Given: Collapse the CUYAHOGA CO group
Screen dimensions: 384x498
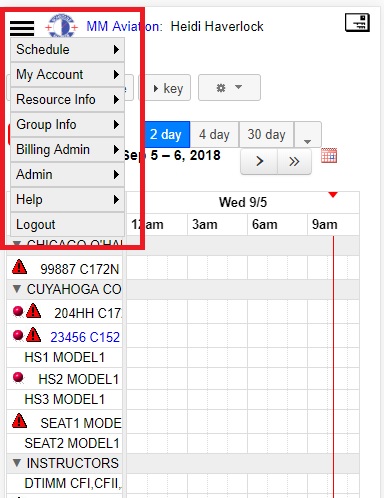Looking at the screenshot, I should click(x=17, y=289).
